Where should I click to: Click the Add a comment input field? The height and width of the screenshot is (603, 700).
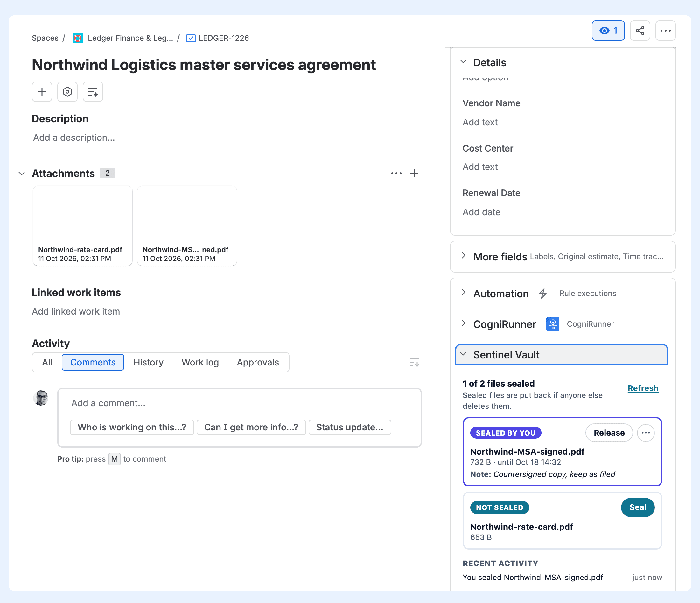[240, 403]
